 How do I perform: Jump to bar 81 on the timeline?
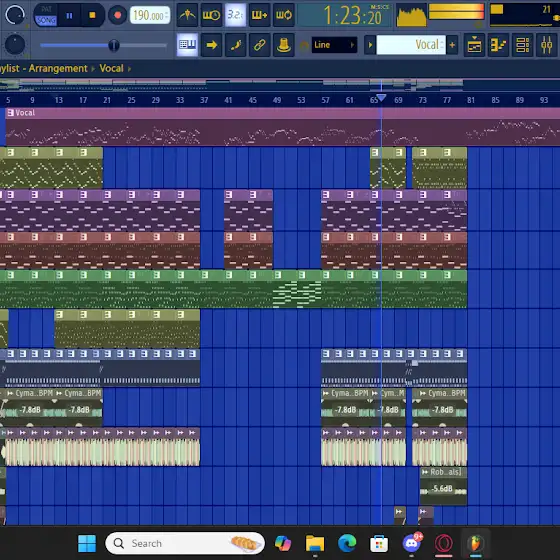[471, 100]
